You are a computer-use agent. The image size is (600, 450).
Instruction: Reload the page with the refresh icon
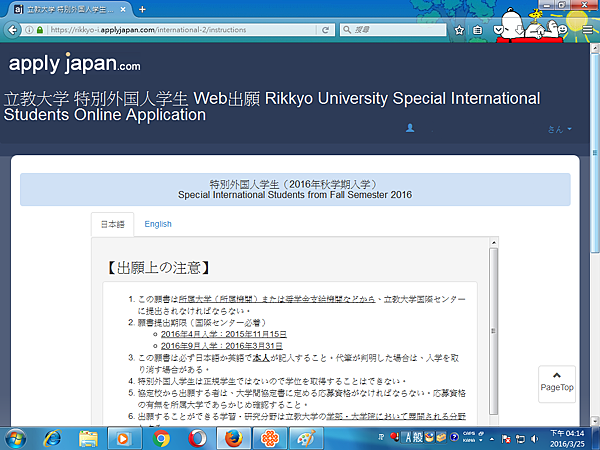click(325, 30)
